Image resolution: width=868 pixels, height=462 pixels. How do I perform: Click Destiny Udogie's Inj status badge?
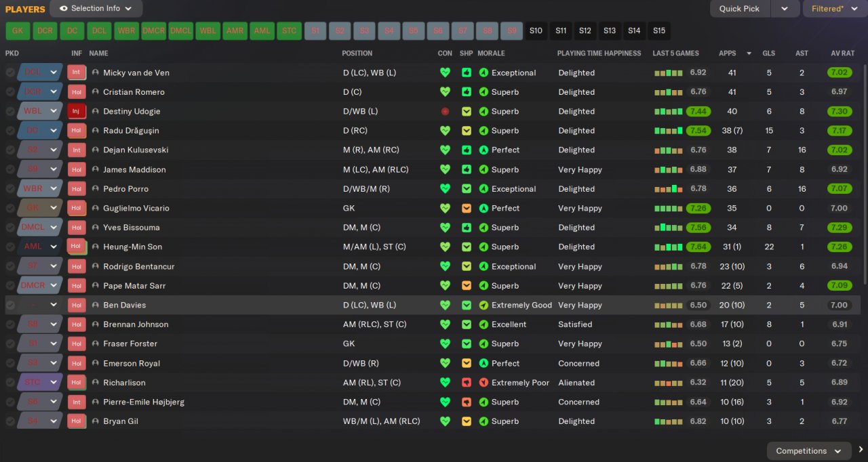tap(76, 111)
